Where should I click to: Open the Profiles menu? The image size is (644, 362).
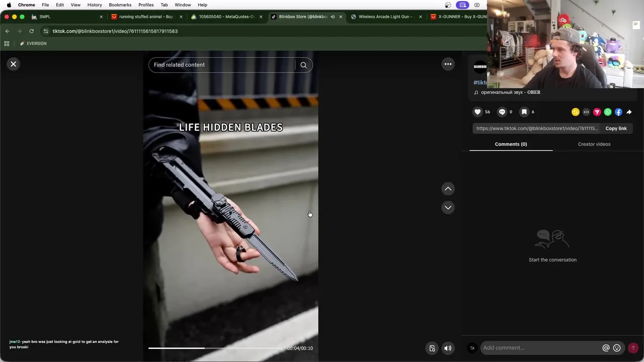(x=146, y=5)
